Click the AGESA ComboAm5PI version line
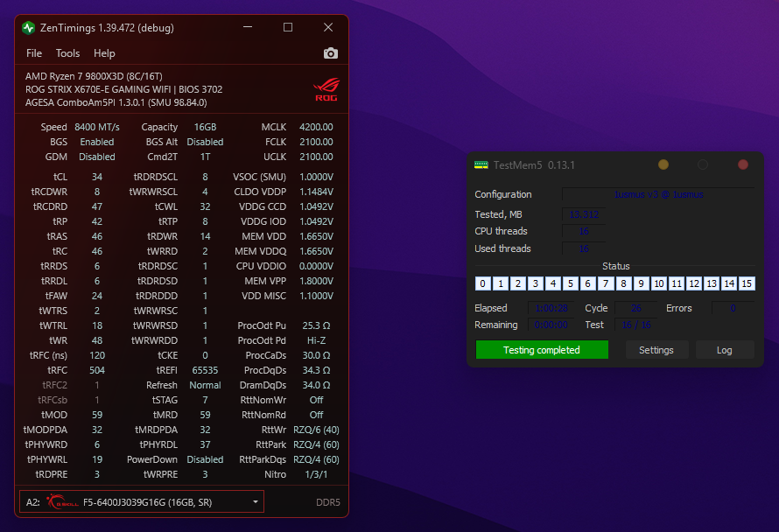This screenshot has width=779, height=532. [116, 102]
